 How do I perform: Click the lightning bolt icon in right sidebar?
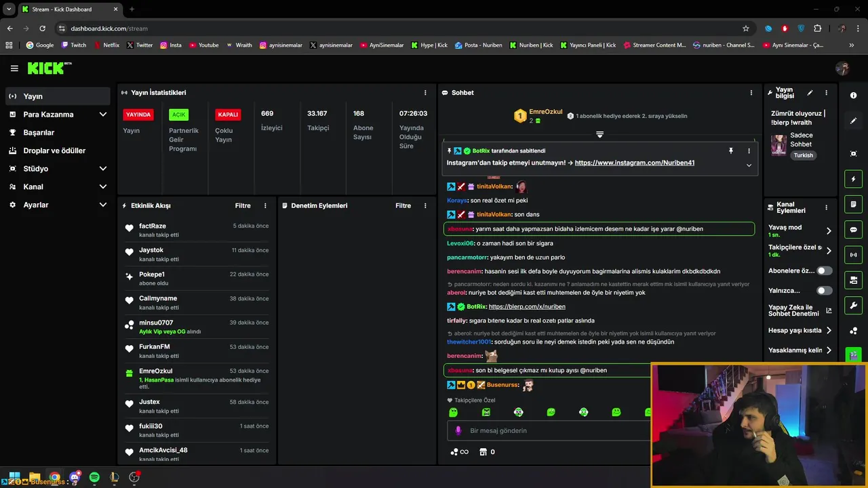853,180
